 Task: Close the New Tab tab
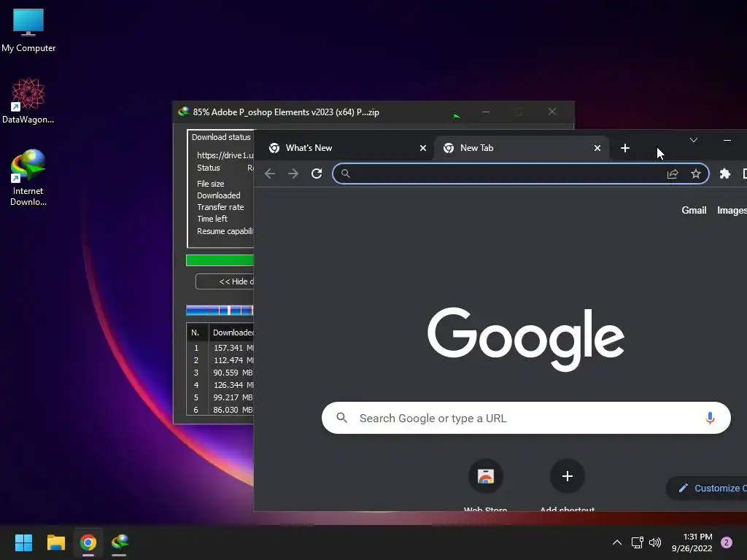click(597, 148)
